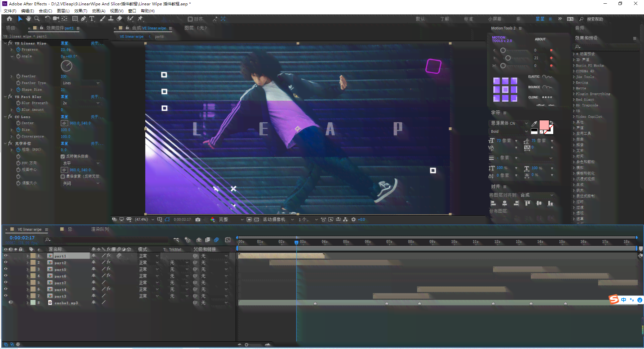Image resolution: width=644 pixels, height=349 pixels.
Task: Click the pink fill color swatch
Action: [x=544, y=125]
